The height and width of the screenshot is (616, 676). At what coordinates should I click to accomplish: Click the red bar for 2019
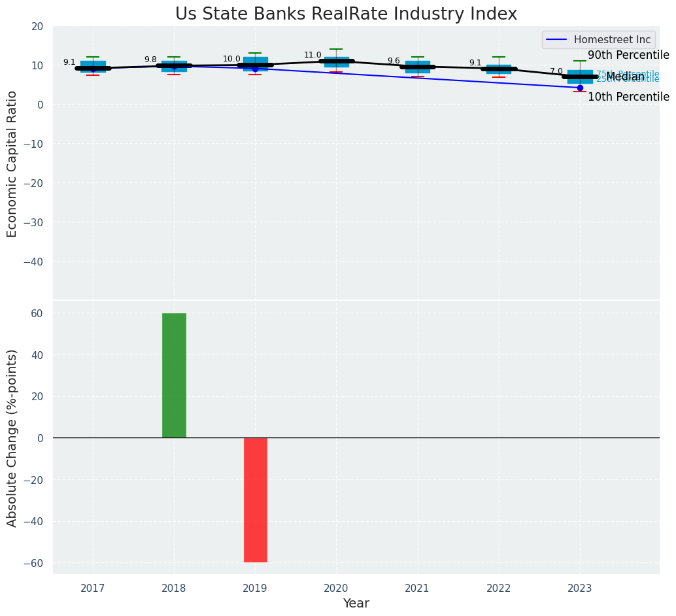tap(256, 500)
